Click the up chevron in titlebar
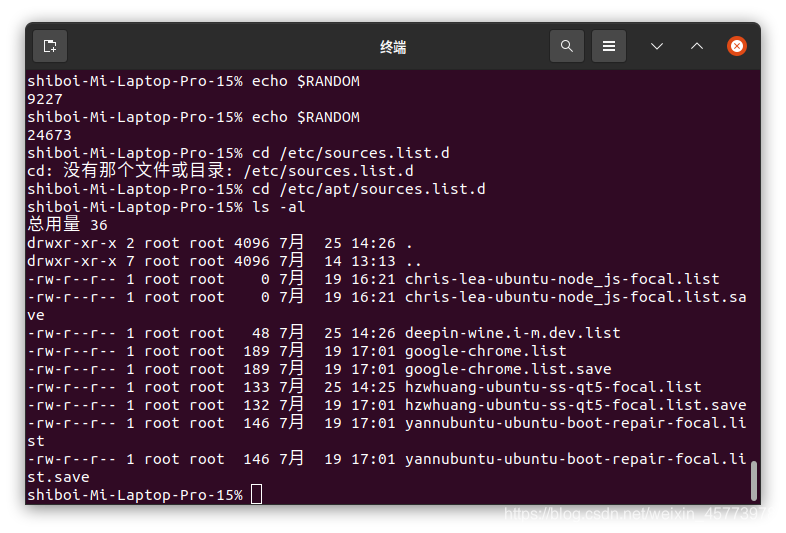This screenshot has height=533, width=786. pyautogui.click(x=697, y=46)
